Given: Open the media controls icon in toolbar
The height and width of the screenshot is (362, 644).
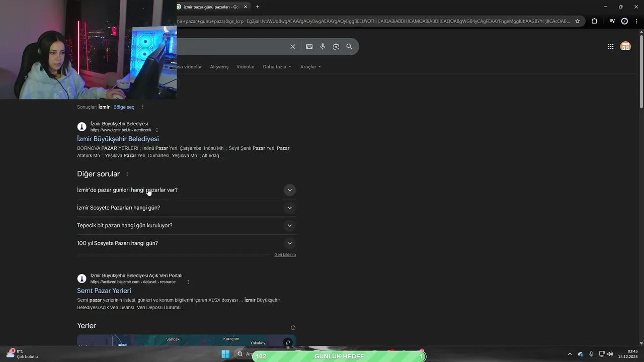Looking at the screenshot, I should [x=612, y=21].
